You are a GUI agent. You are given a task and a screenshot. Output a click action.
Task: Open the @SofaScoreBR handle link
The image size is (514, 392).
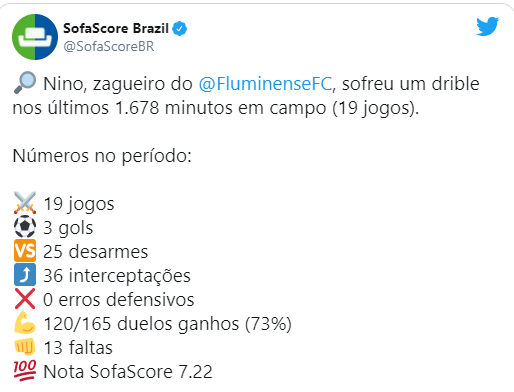click(109, 46)
